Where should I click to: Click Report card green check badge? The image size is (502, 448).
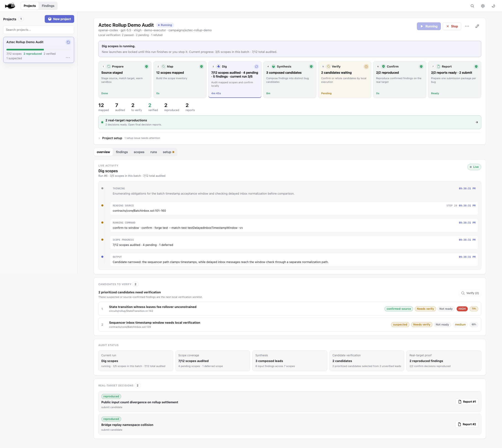tap(476, 66)
